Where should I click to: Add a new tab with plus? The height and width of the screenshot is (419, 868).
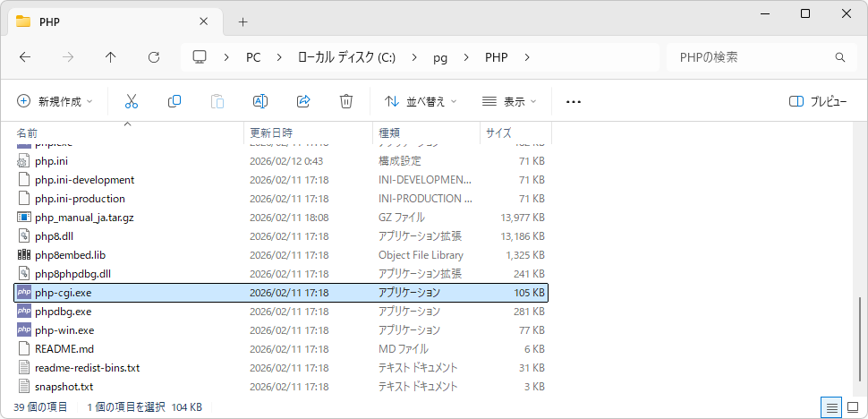pos(243,21)
